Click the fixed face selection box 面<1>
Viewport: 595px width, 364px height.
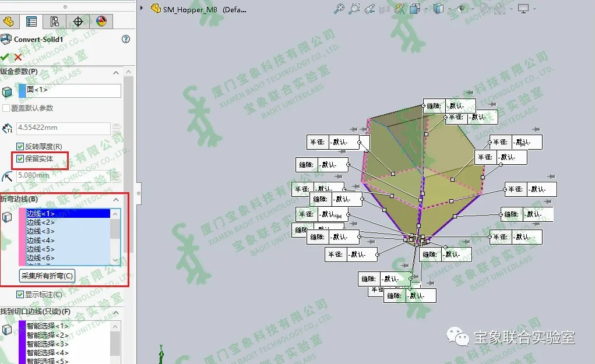(x=70, y=91)
